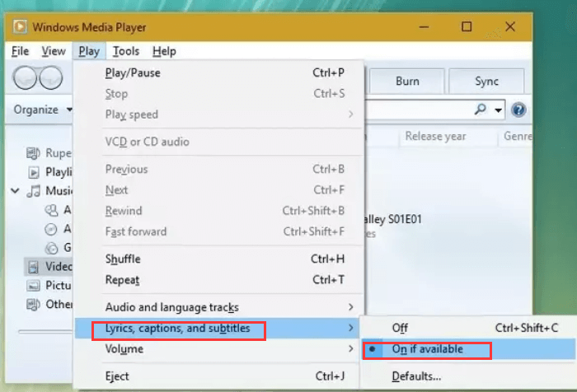Click the Artist icon under Music
Image resolution: width=577 pixels, height=392 pixels.
point(51,210)
